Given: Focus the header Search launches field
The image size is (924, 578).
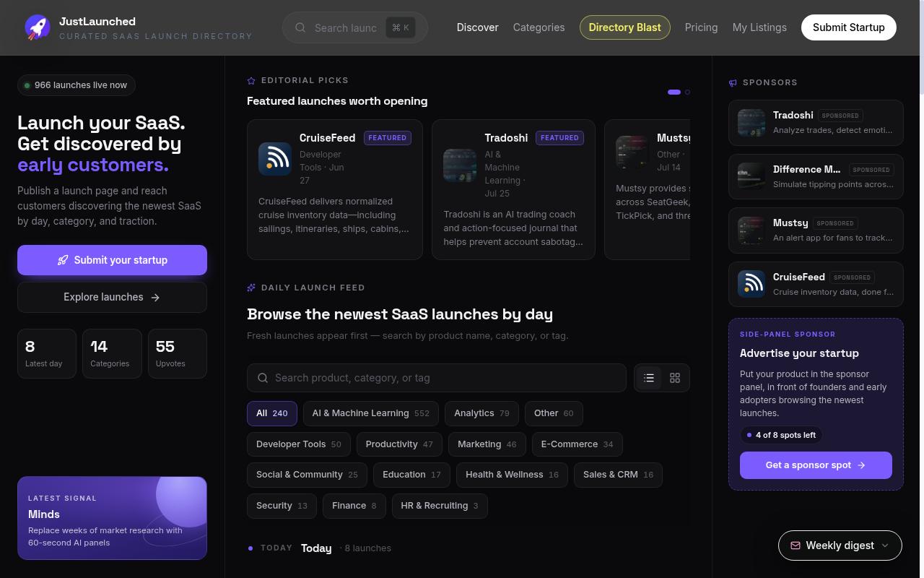Looking at the screenshot, I should click(x=355, y=27).
